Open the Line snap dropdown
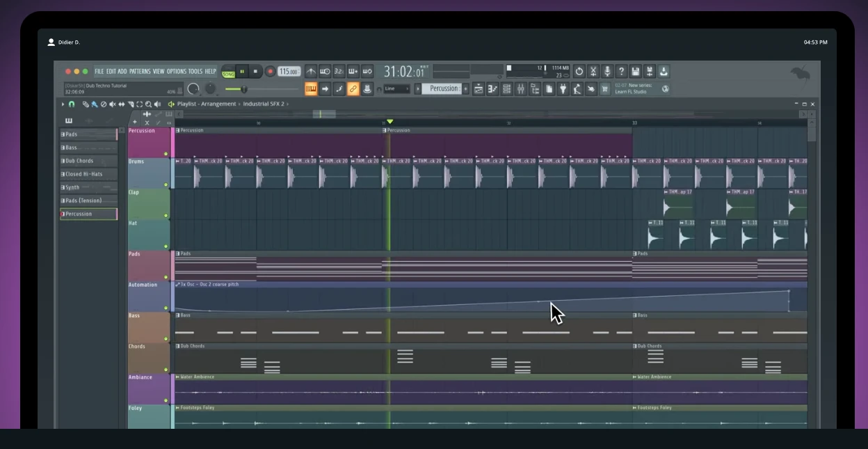Screen dimensions: 868x449 click(x=397, y=88)
